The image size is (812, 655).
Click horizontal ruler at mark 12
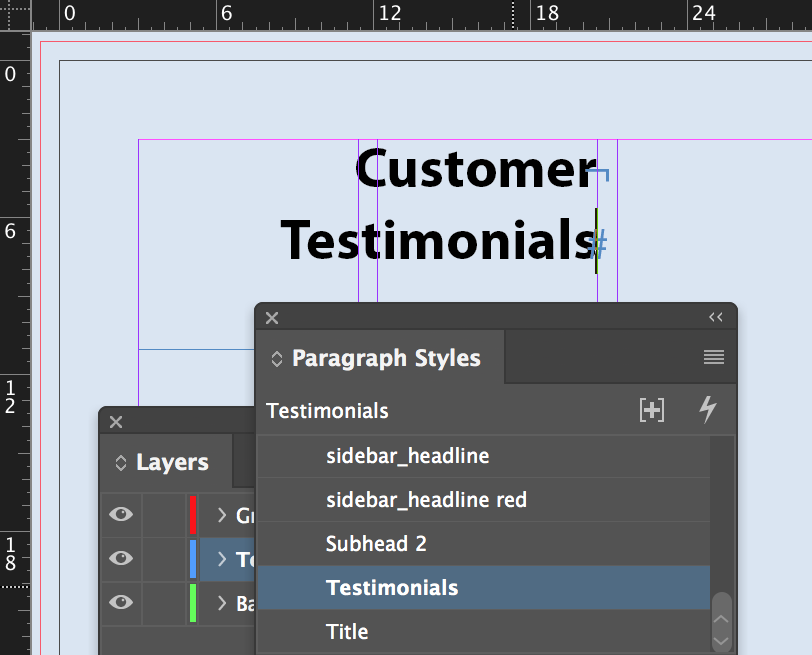click(390, 13)
